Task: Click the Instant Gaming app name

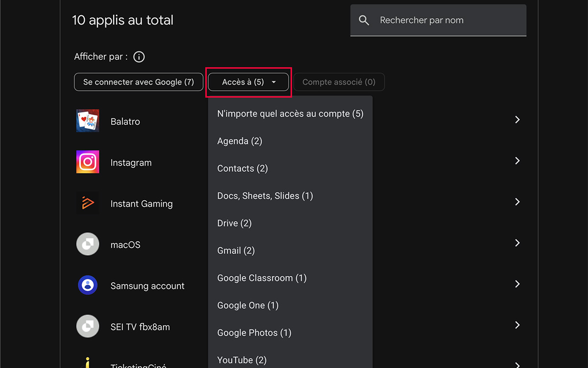Action: point(142,204)
